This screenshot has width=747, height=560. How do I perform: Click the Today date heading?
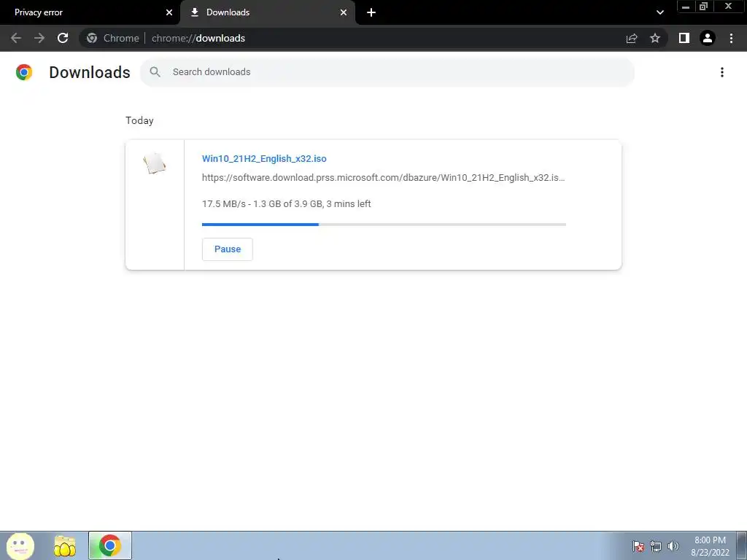pos(139,120)
